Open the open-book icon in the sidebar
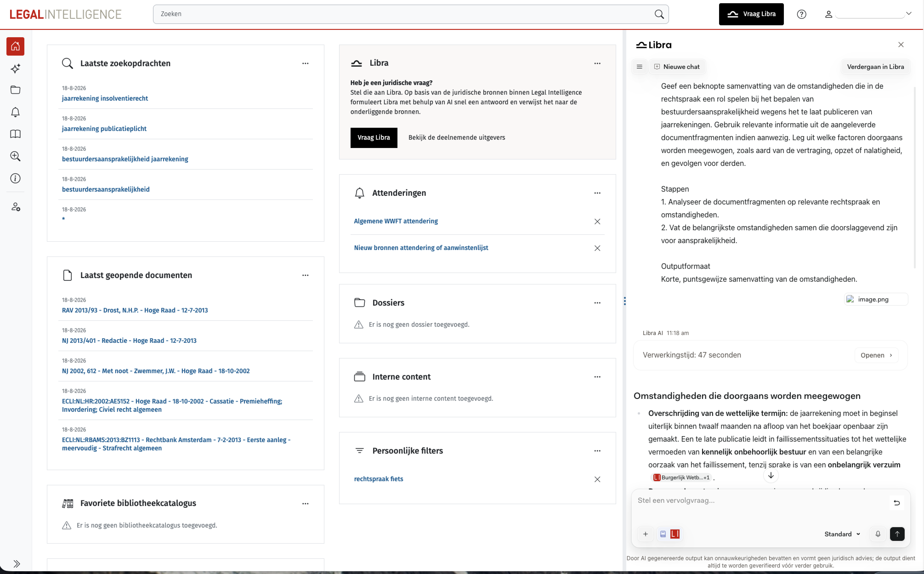 pyautogui.click(x=15, y=134)
